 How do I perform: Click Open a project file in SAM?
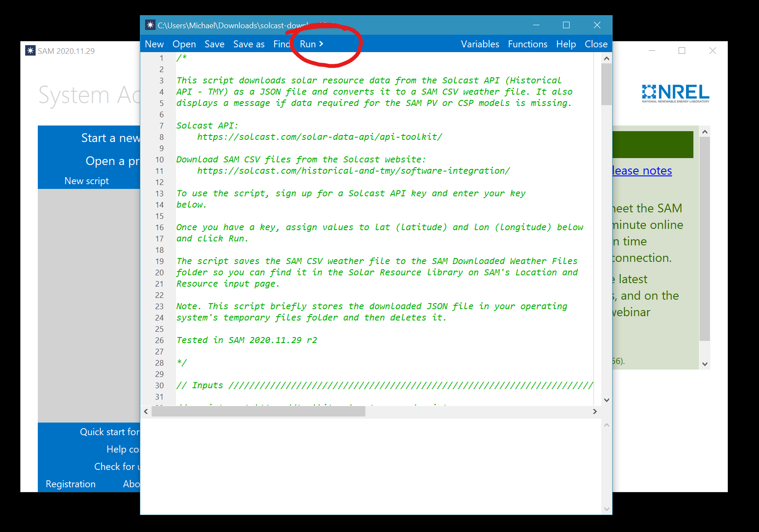tap(113, 161)
